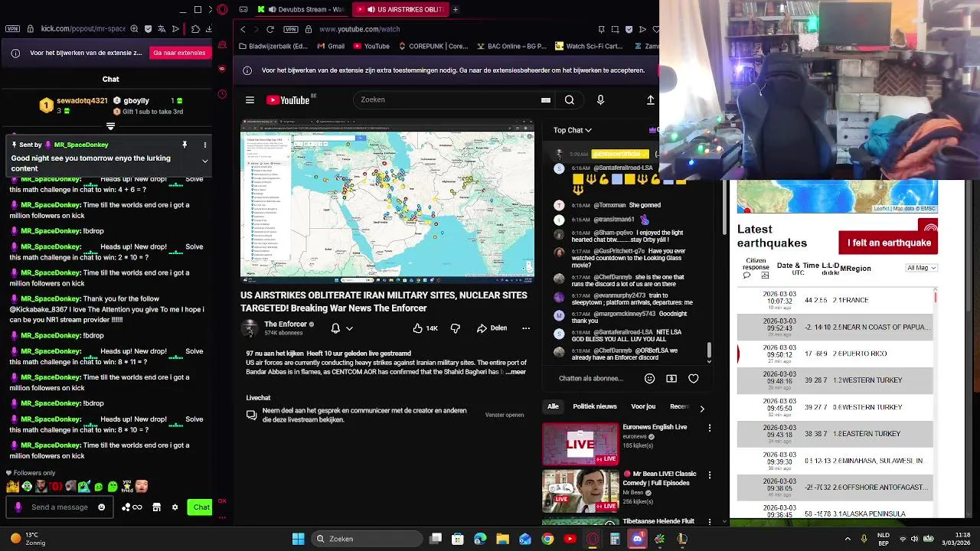Image resolution: width=980 pixels, height=551 pixels.
Task: Open notification bell dropdown for The Enforcer
Action: point(341,328)
